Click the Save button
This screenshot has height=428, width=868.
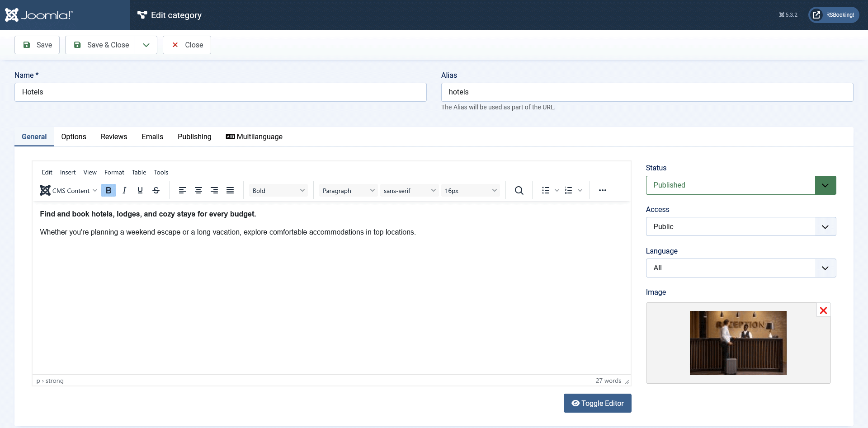37,45
